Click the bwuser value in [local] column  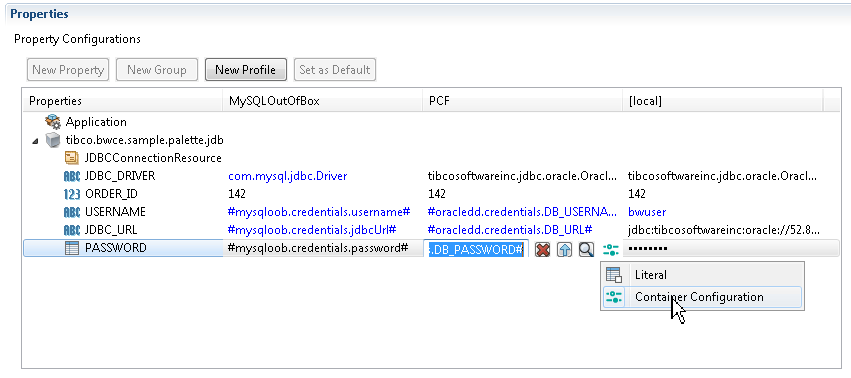pos(647,212)
